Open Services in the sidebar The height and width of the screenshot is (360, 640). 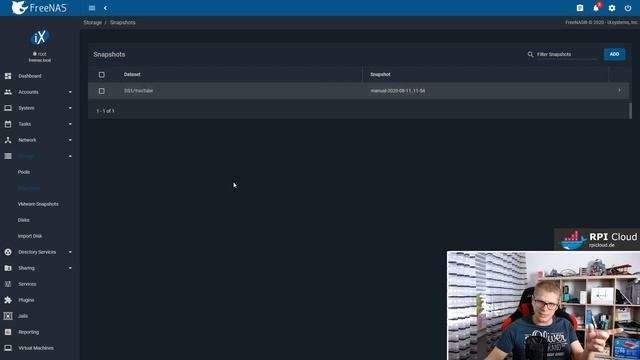point(27,284)
